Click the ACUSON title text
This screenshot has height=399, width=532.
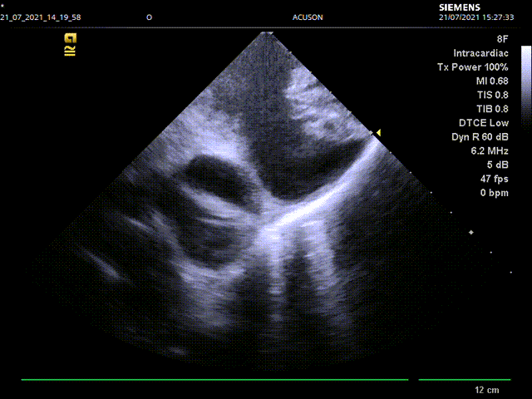point(308,17)
